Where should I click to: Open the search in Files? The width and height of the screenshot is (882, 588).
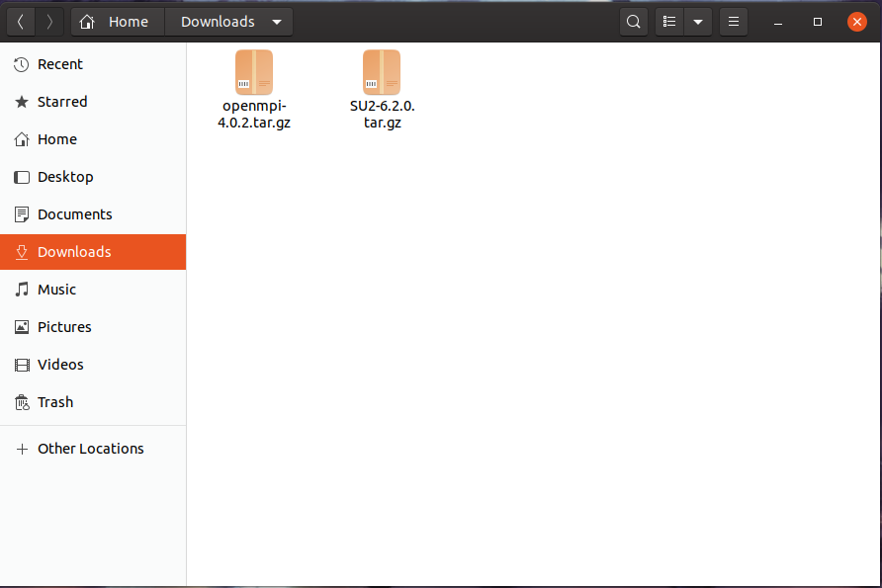point(633,21)
